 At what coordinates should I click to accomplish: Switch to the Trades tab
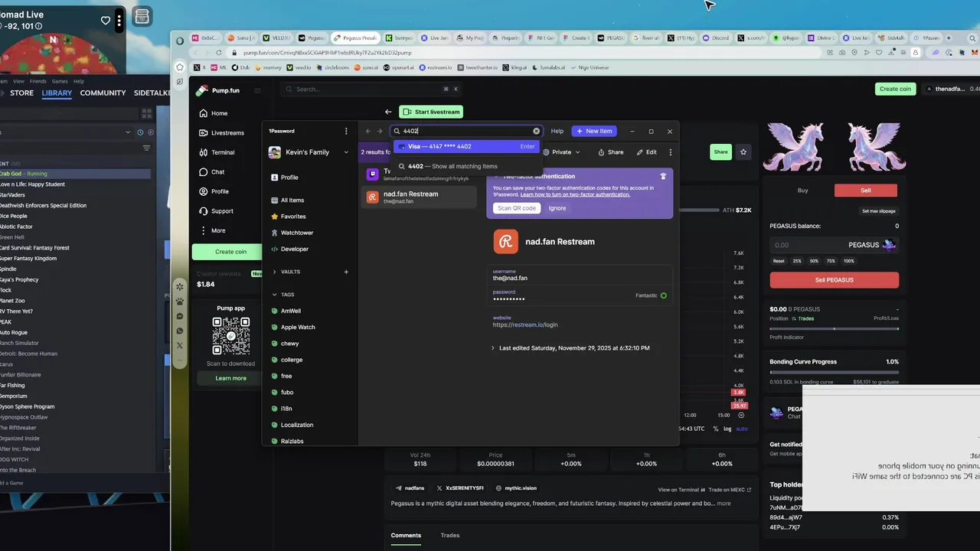[x=450, y=535]
